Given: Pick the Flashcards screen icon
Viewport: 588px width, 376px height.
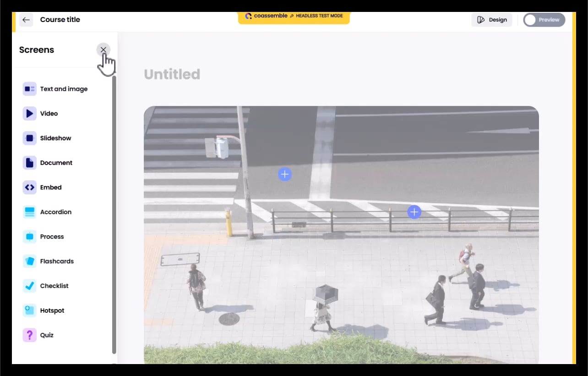Looking at the screenshot, I should click(x=30, y=261).
